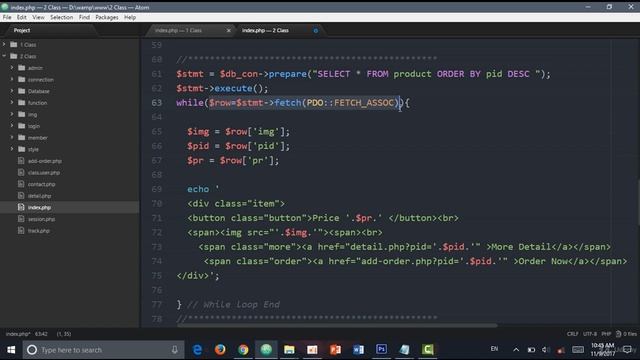Click the echo keyword on line 69
The width and height of the screenshot is (640, 360).
(198, 189)
